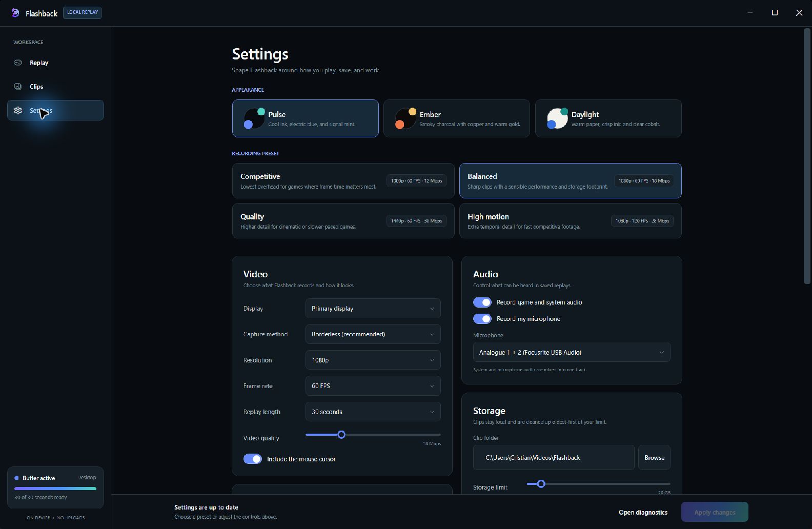Open the Clips workspace page
The height and width of the screenshot is (529, 812).
coord(55,87)
